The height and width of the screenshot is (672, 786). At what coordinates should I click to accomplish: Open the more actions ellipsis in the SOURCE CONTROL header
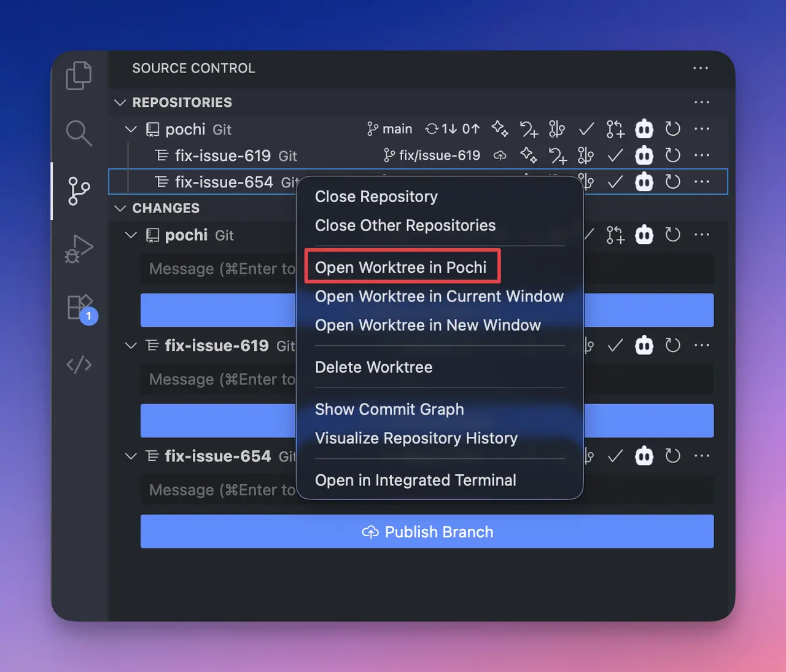pyautogui.click(x=701, y=68)
